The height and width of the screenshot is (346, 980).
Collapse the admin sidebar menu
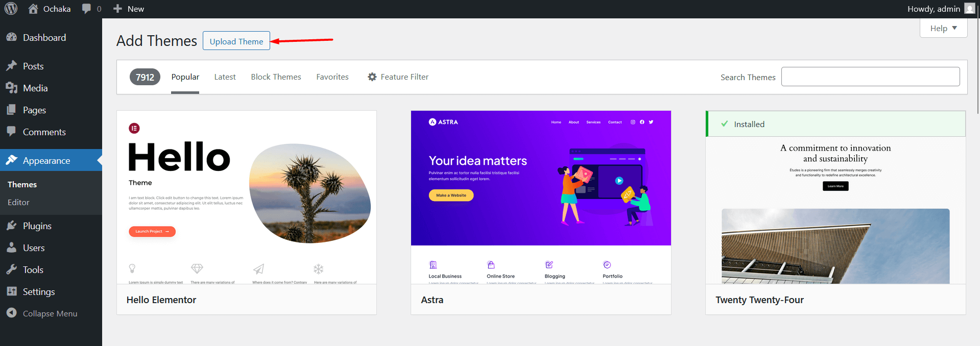(x=50, y=314)
